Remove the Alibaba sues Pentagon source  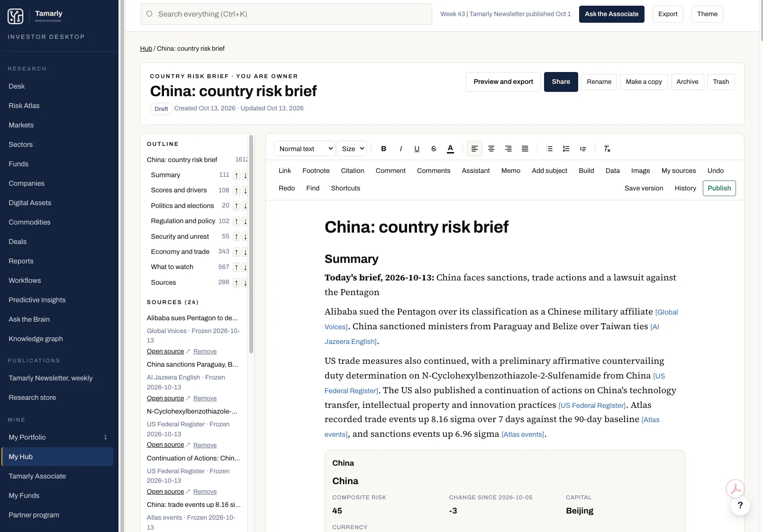tap(205, 352)
